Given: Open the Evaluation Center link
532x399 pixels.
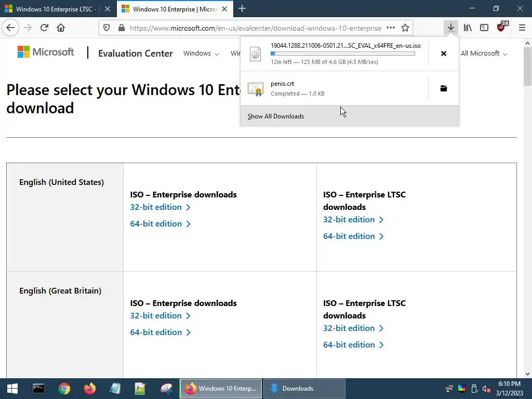Looking at the screenshot, I should point(136,54).
